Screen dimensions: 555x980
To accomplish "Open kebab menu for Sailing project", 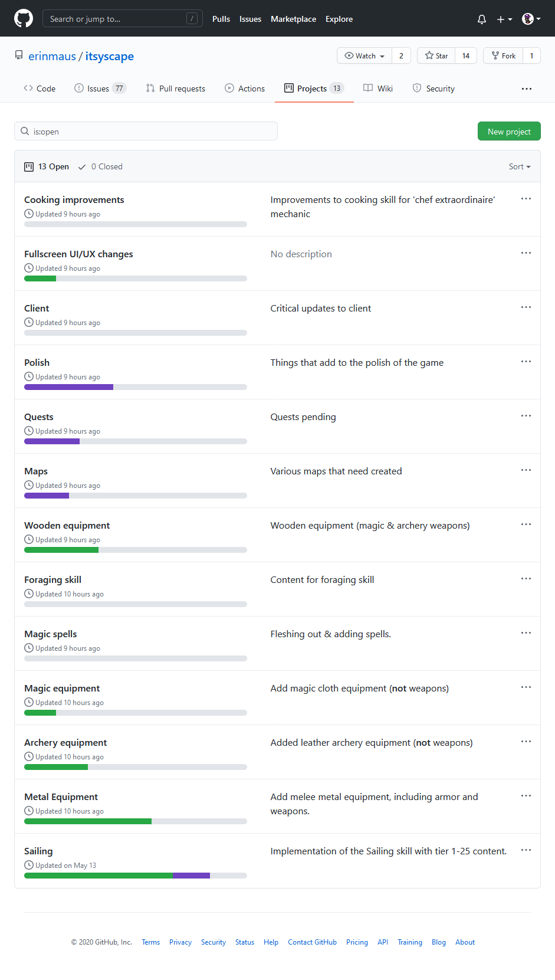I will click(526, 850).
